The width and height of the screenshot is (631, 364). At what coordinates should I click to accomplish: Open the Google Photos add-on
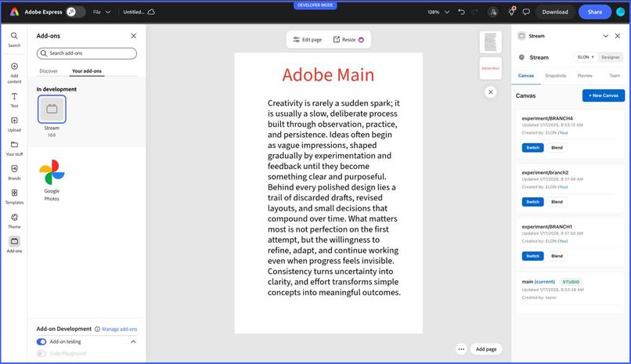pos(52,172)
